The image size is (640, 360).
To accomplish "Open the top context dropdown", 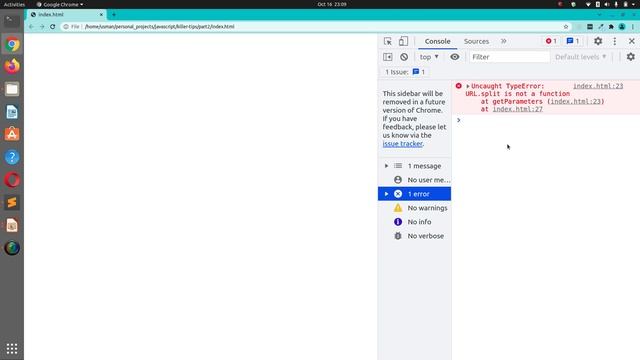I will 429,57.
